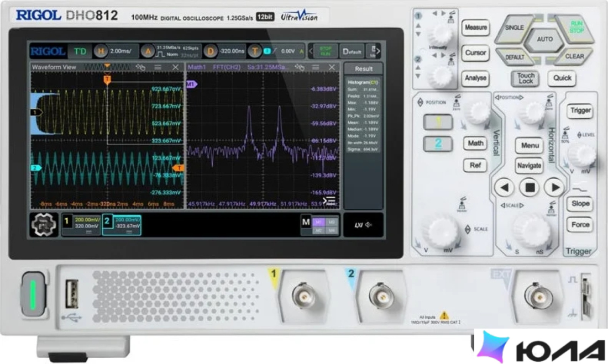Open trigger T 0.00V settings on screen
608x364 pixels.
pyautogui.click(x=276, y=51)
